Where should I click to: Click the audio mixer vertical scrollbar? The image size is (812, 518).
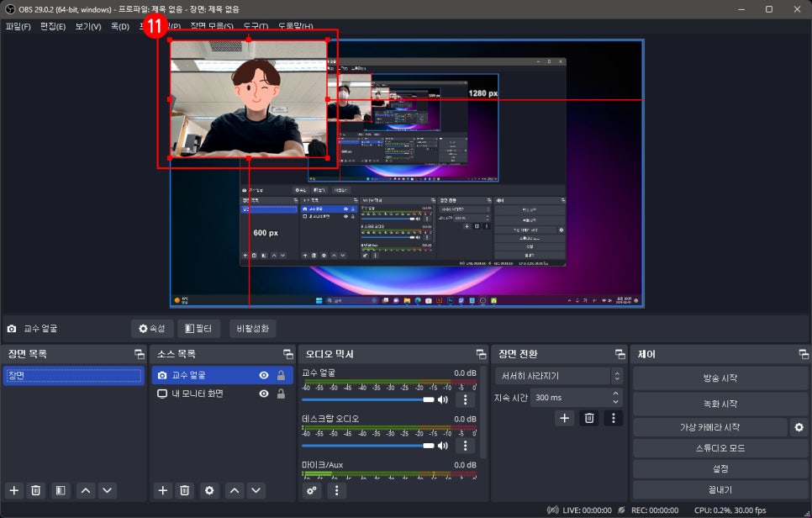click(x=482, y=413)
